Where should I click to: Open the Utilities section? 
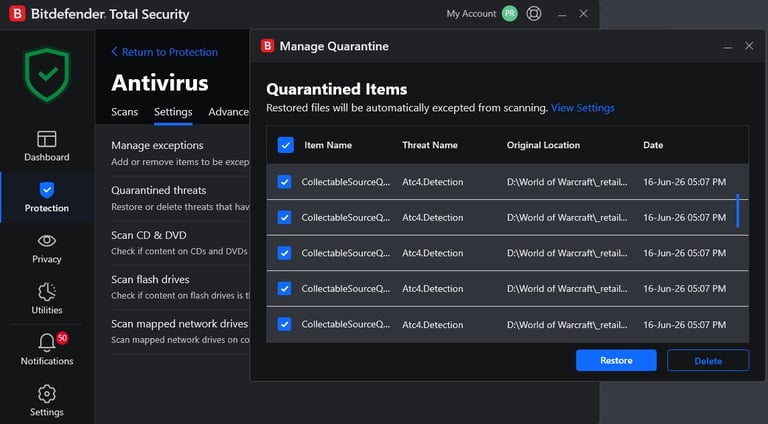coord(47,299)
